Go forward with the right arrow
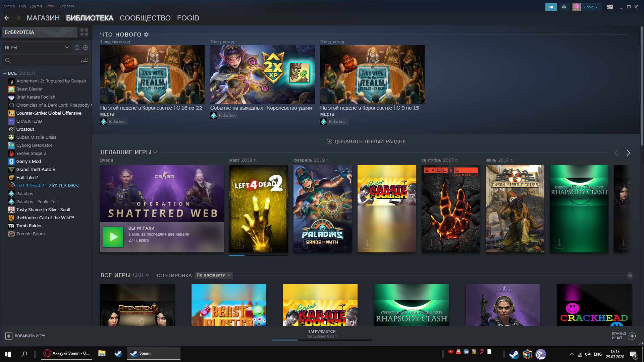Screen dimensions: 644x362 point(18,18)
